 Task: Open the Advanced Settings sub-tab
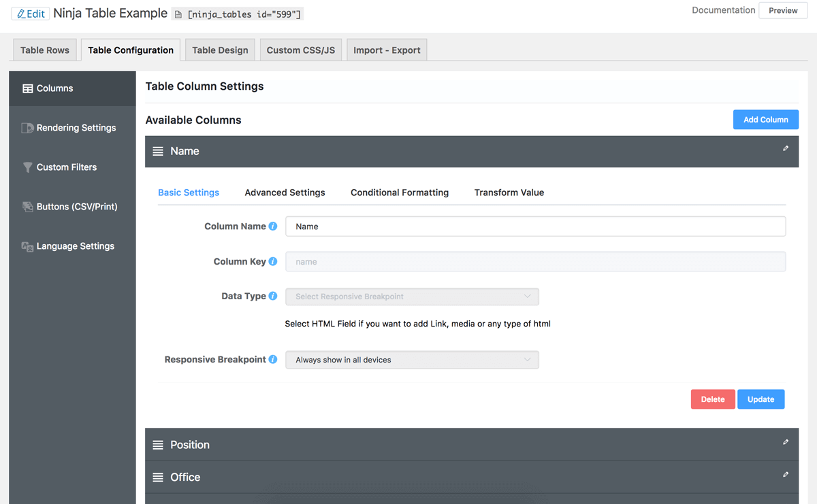pyautogui.click(x=285, y=192)
